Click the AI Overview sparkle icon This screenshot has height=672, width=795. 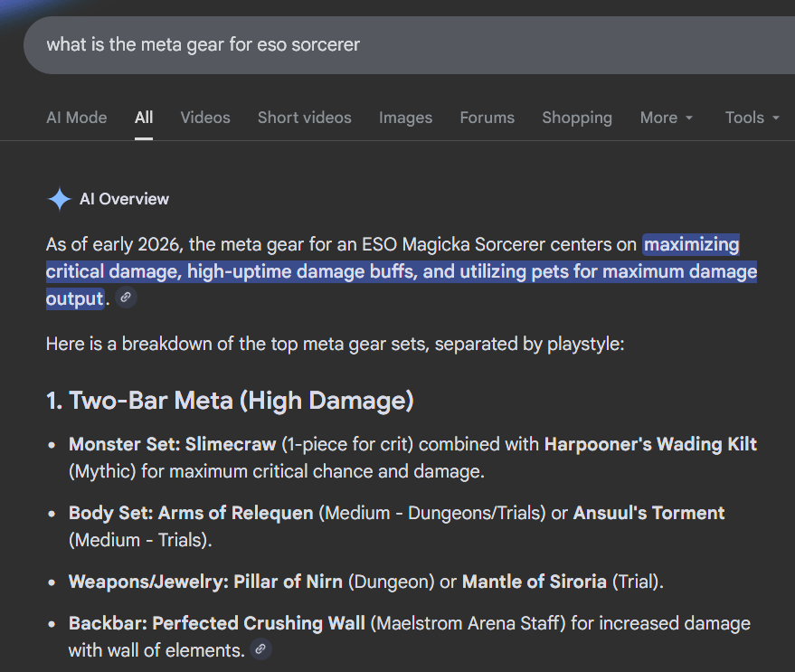(60, 199)
